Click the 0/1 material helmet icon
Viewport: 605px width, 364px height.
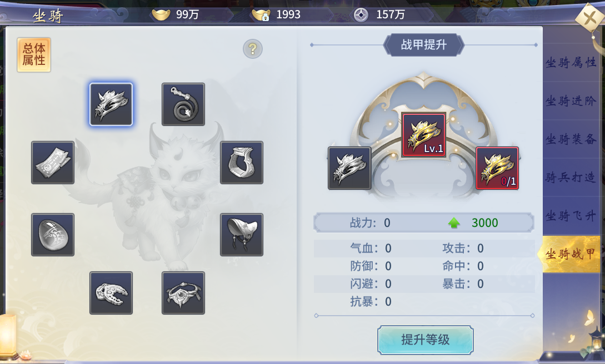pos(497,168)
